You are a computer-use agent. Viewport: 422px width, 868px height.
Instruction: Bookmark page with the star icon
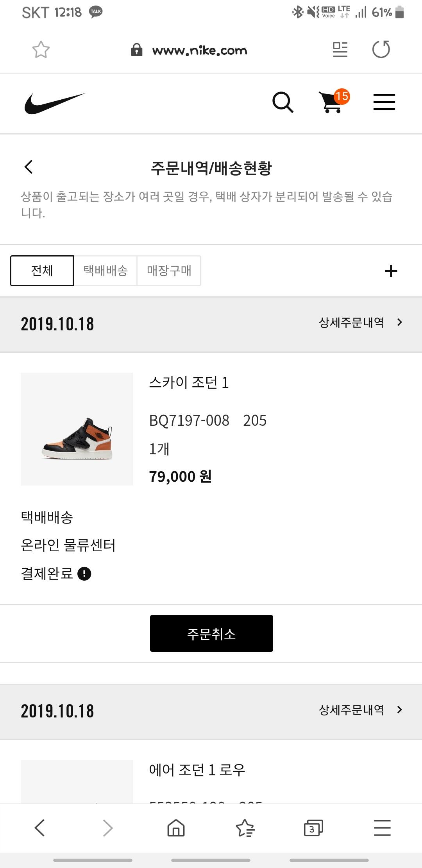[41, 50]
